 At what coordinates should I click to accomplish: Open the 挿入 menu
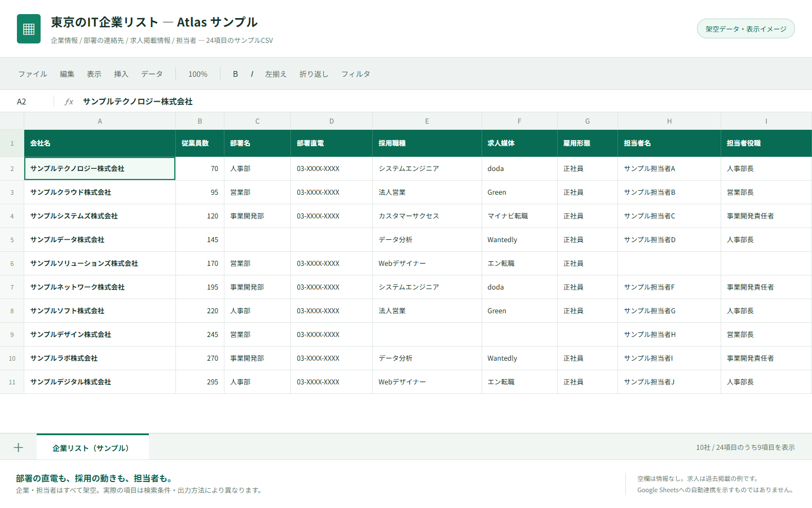coord(121,74)
